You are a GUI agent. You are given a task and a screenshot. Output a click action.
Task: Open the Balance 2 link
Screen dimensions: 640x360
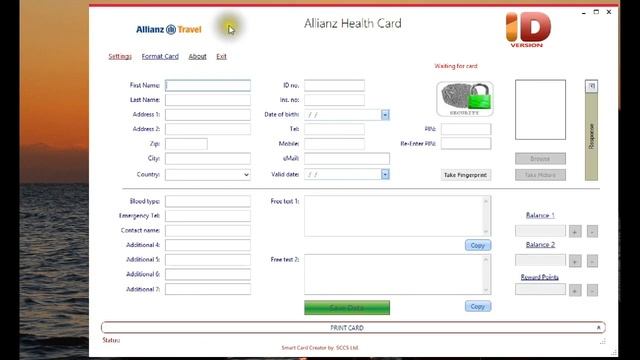coord(540,244)
